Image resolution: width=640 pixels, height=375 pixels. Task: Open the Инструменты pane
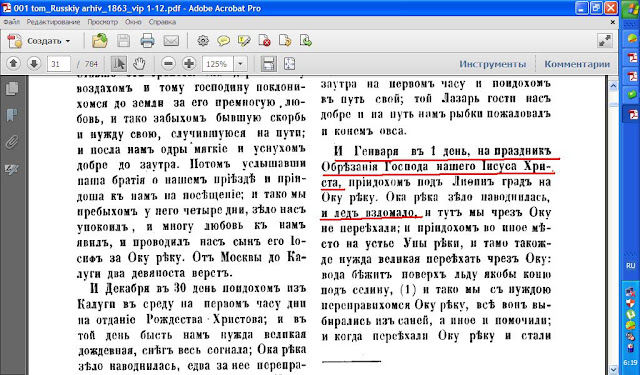[x=493, y=64]
